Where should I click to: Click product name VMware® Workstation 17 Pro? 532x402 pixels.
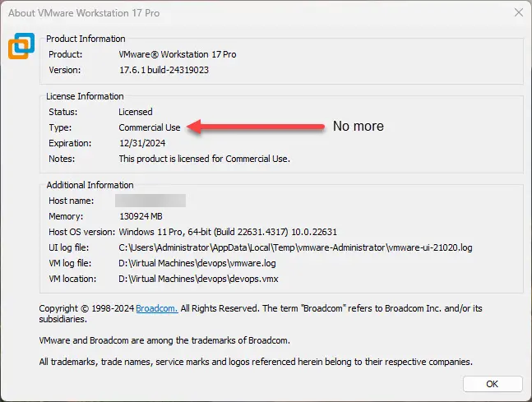(x=178, y=54)
